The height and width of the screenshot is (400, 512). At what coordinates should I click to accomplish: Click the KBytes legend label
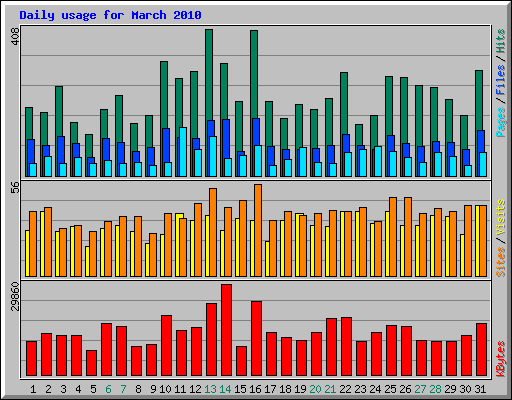pos(501,359)
